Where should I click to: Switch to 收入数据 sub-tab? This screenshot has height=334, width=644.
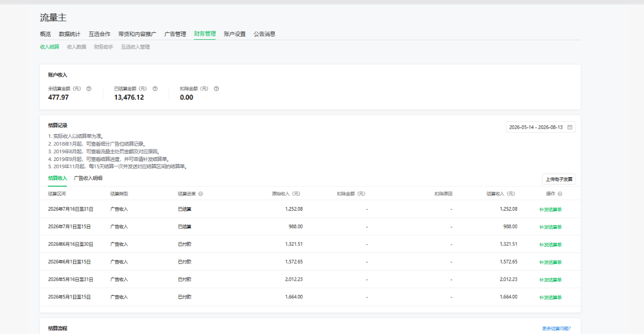(77, 47)
